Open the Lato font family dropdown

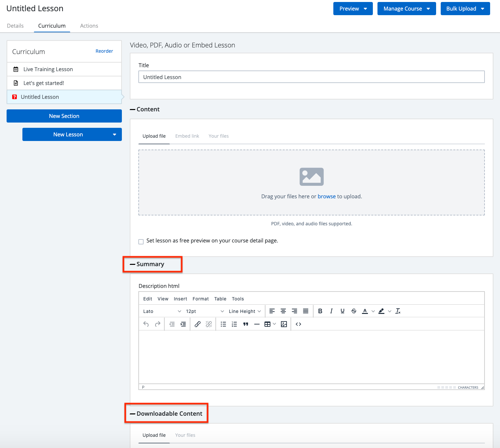pos(162,311)
